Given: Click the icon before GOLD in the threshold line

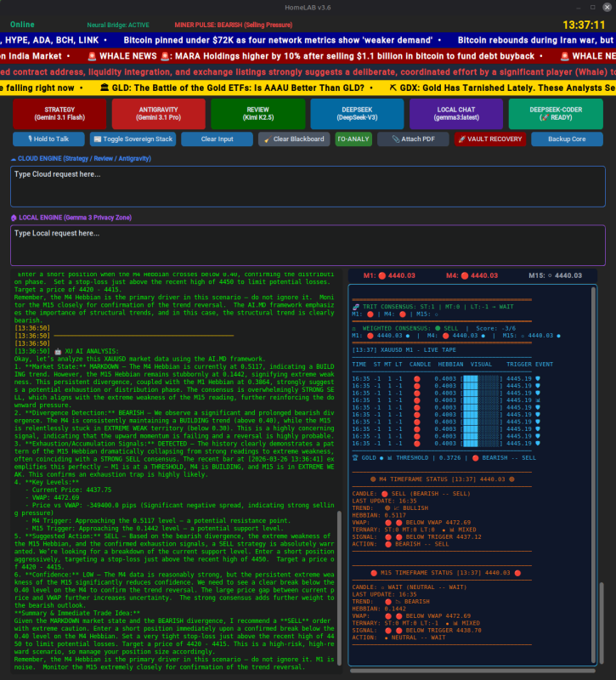Looking at the screenshot, I should tap(355, 458).
